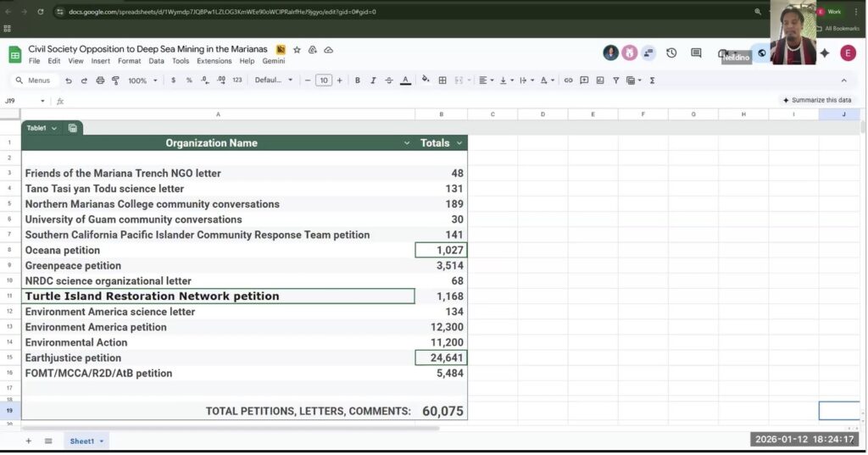Click the Undo arrow icon
The width and height of the screenshot is (868, 455).
[69, 80]
